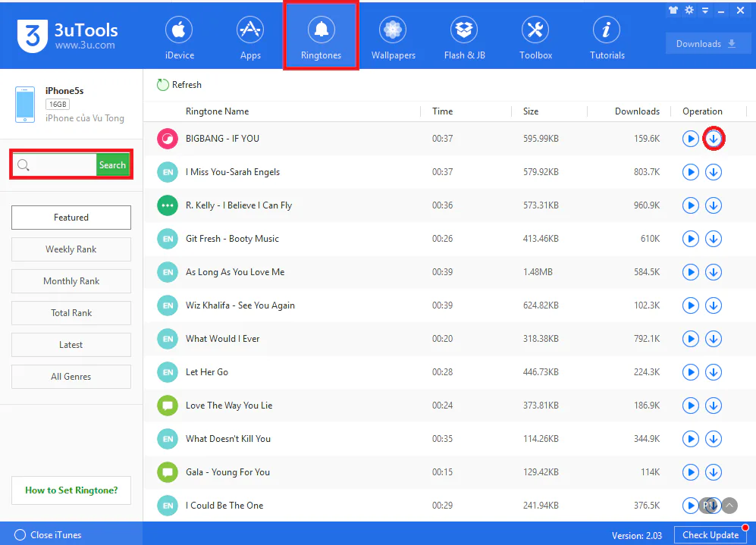Open the Apps section
Image resolution: width=756 pixels, height=545 pixels.
click(x=250, y=38)
